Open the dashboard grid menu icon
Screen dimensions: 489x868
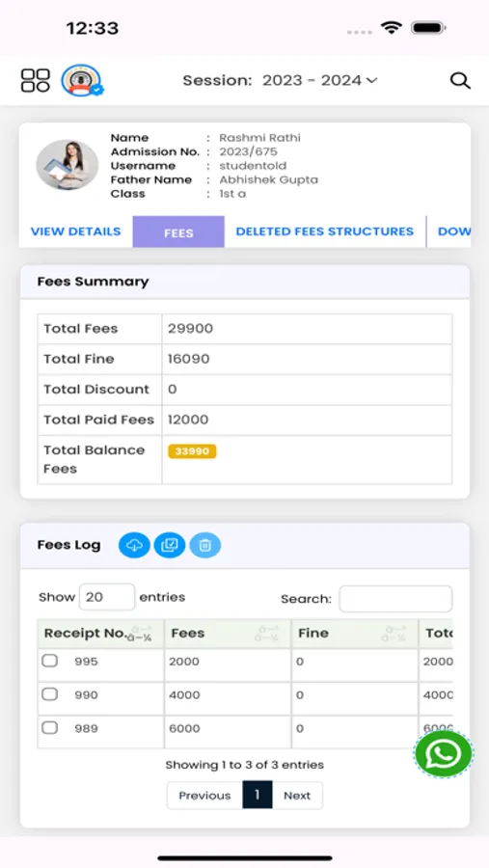click(x=36, y=80)
